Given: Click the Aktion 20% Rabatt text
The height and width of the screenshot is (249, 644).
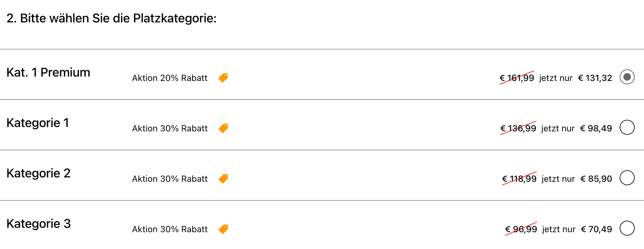Looking at the screenshot, I should coord(170,78).
